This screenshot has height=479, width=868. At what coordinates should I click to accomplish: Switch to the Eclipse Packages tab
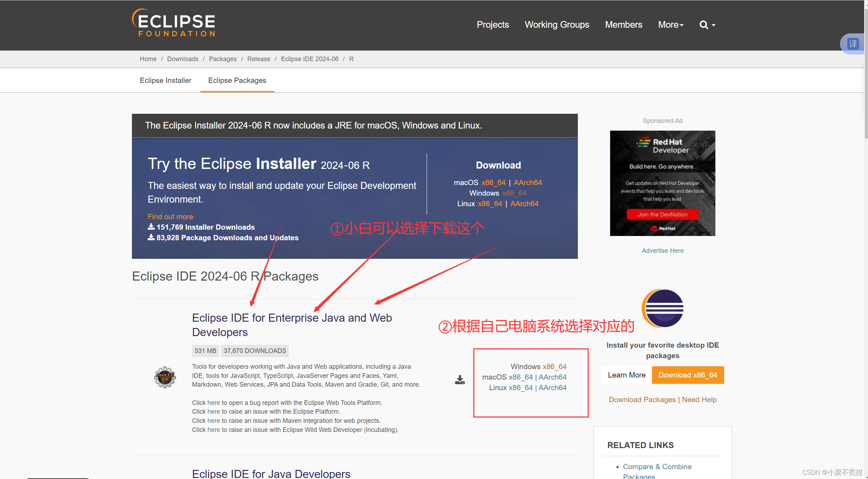pyautogui.click(x=237, y=80)
